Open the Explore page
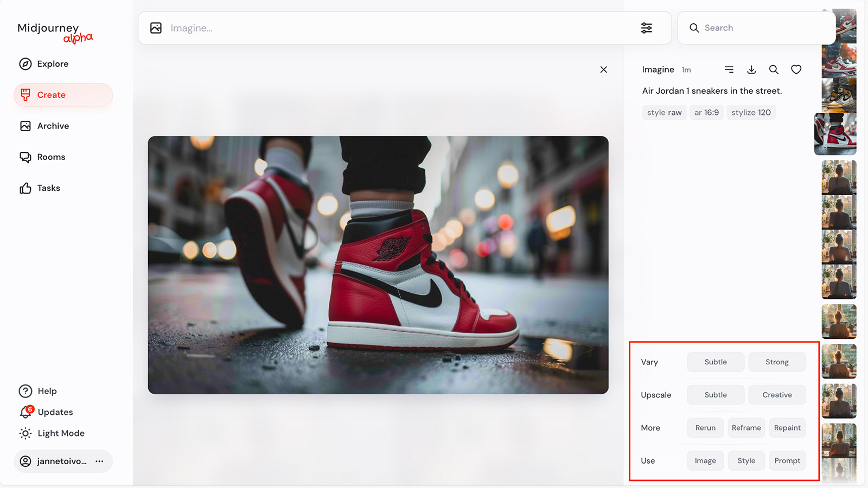This screenshot has height=488, width=868. (x=53, y=64)
